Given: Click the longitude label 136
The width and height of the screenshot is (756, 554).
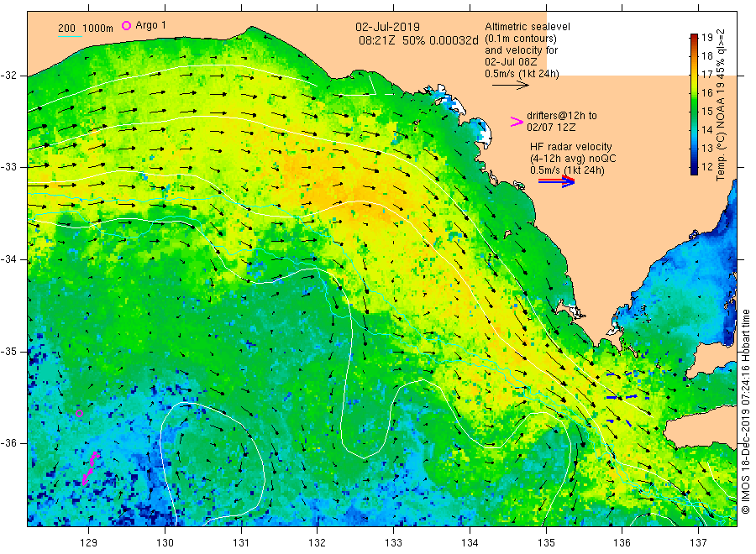Looking at the screenshot, I should click(622, 543).
